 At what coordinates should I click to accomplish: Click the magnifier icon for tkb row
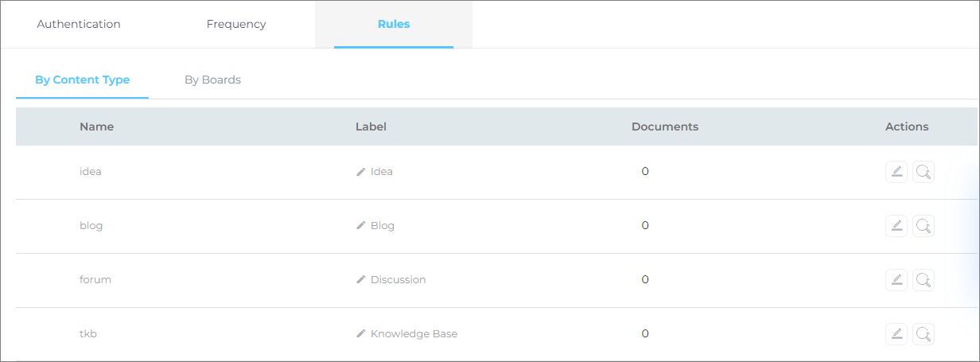[923, 334]
